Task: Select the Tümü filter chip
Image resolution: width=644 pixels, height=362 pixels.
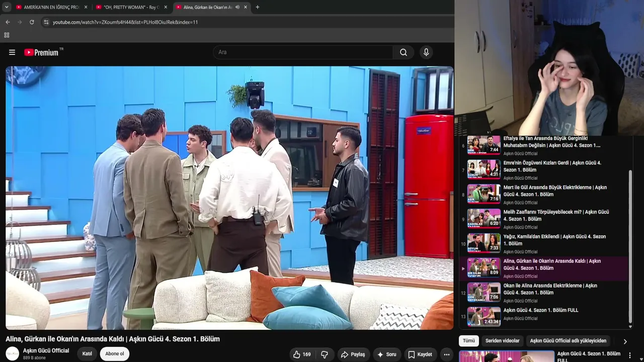Action: 469,341
